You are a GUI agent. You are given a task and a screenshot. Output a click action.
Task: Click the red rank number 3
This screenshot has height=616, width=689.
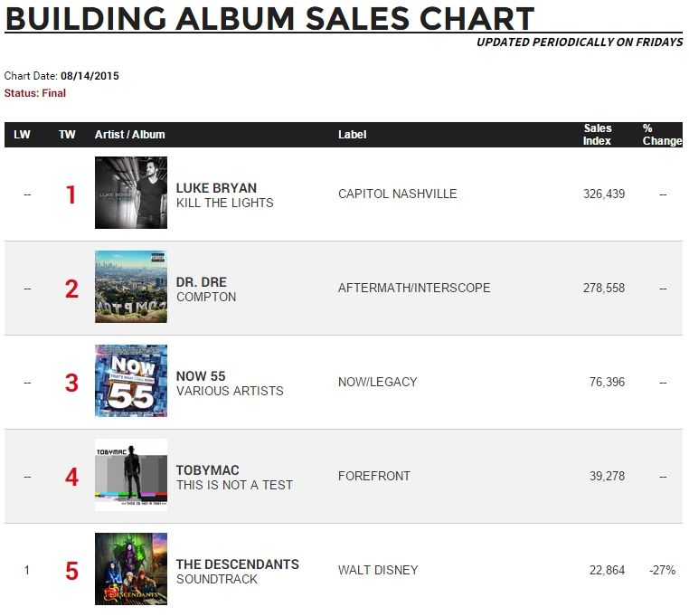tap(71, 383)
